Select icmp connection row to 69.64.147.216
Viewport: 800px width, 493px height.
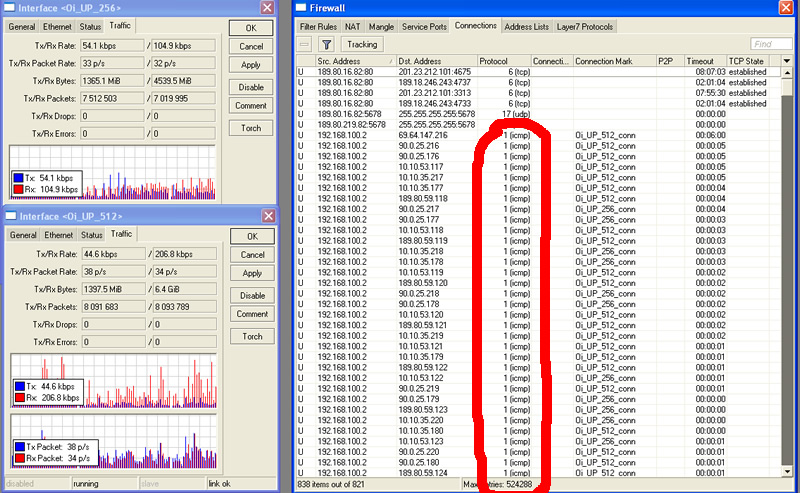click(x=538, y=135)
